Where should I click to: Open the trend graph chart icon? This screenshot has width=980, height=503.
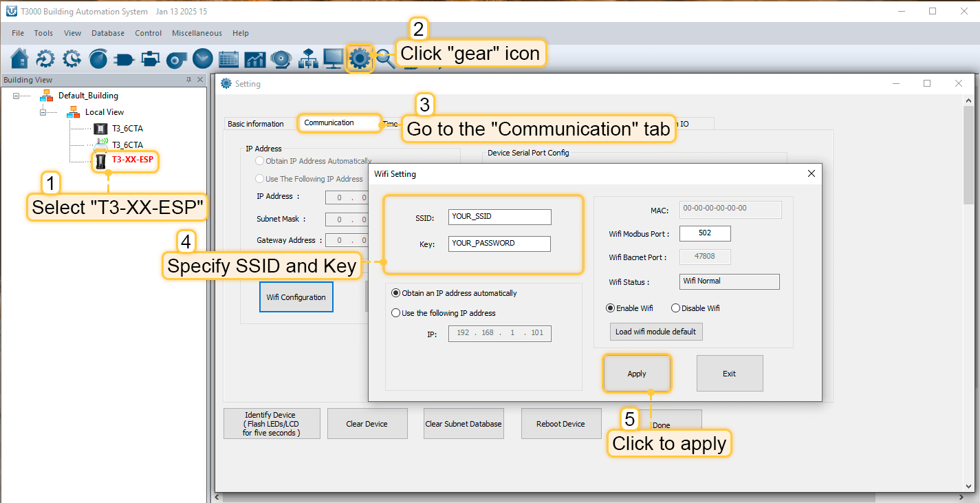pos(254,59)
